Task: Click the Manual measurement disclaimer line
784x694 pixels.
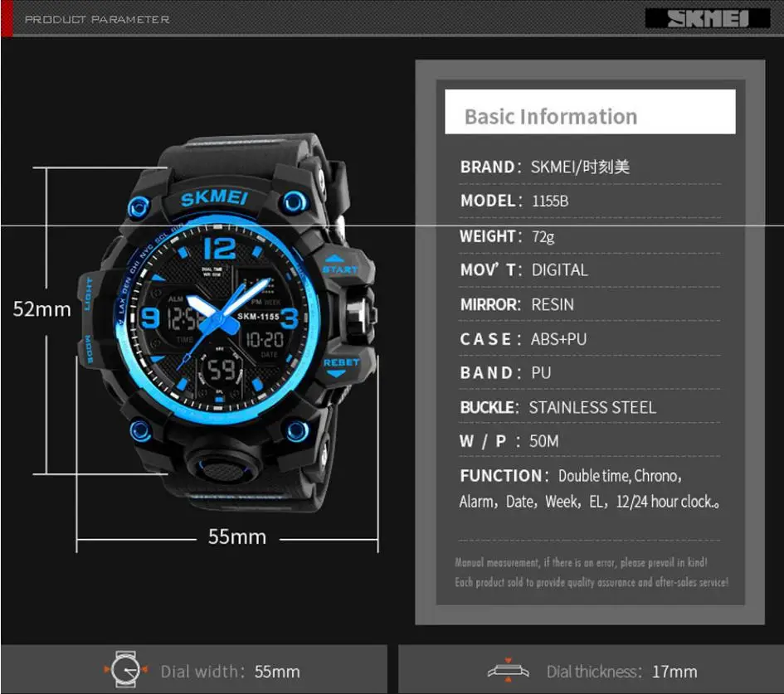Action: point(581,563)
